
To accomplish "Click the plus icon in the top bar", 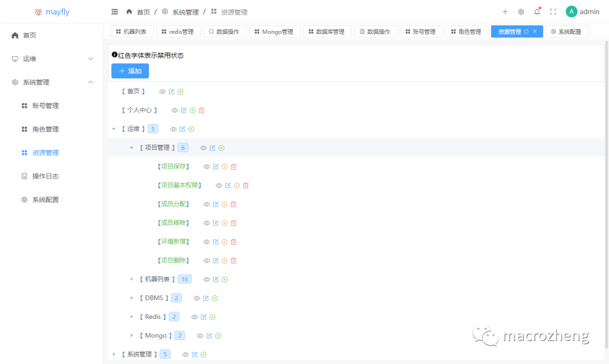I will [505, 11].
